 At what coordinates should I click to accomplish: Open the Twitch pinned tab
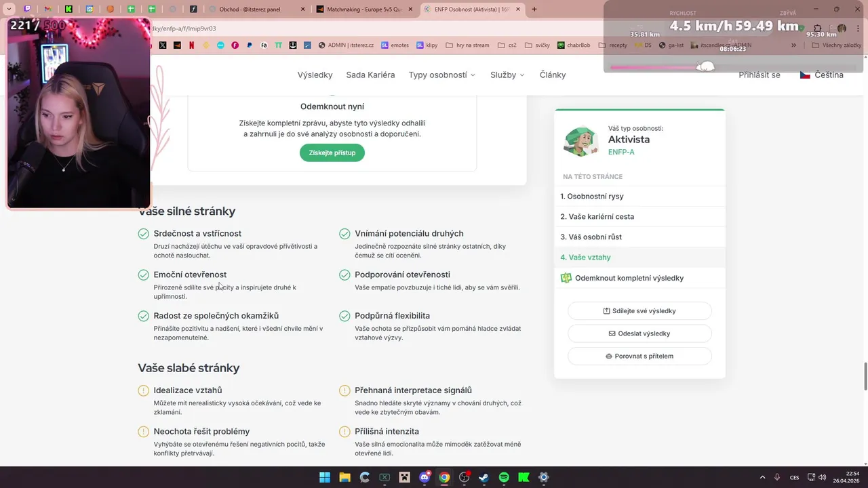27,9
